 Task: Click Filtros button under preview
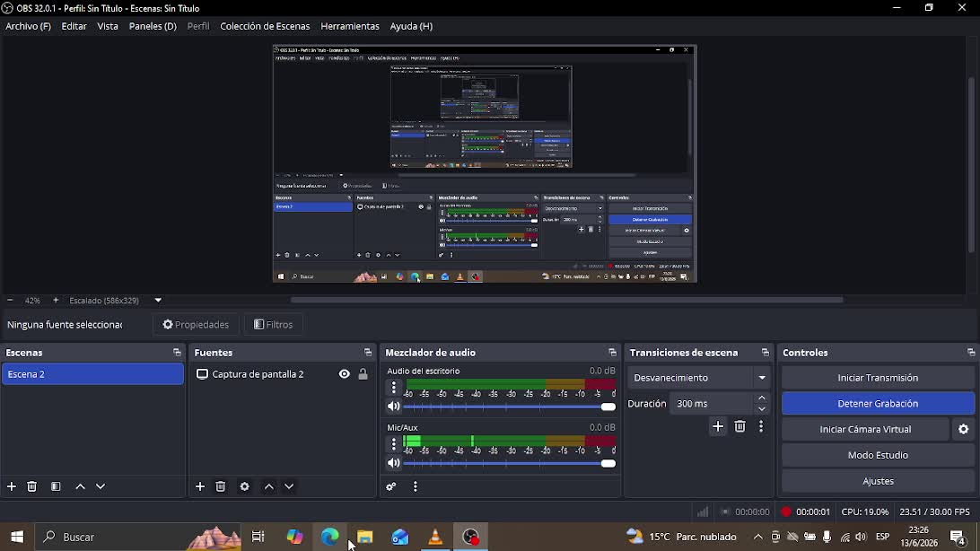point(273,324)
